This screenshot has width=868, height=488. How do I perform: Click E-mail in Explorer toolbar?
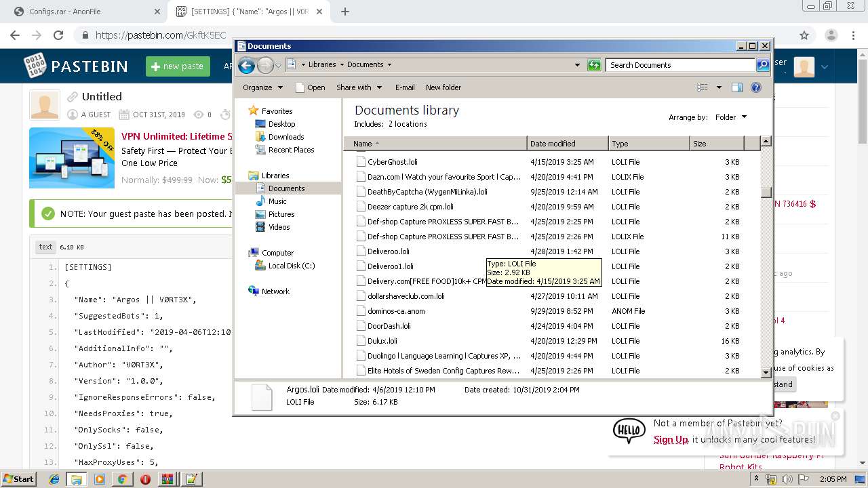click(405, 87)
